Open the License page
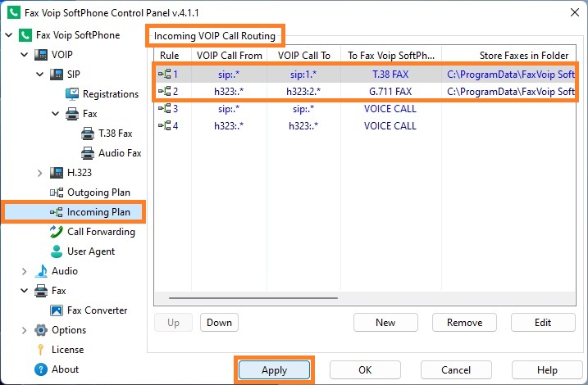The height and width of the screenshot is (385, 588). pos(67,350)
